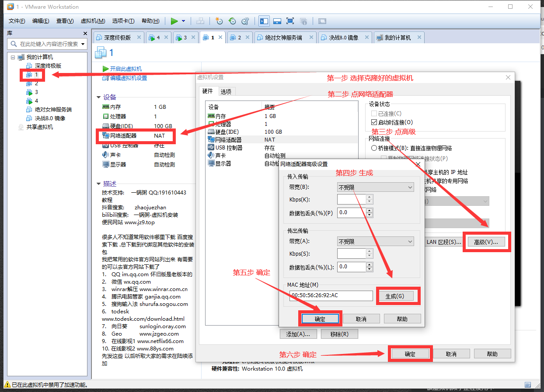Select 硬盘(IDE) row in settings hardware list

point(281,132)
